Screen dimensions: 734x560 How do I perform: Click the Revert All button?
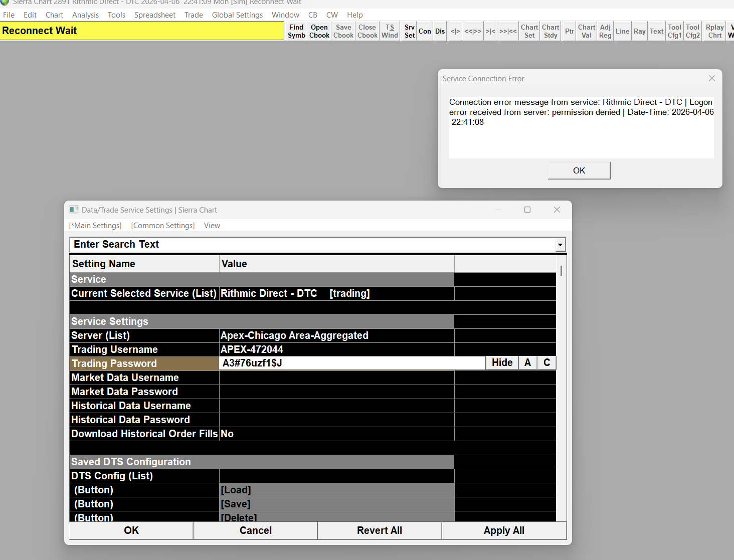[x=380, y=530]
